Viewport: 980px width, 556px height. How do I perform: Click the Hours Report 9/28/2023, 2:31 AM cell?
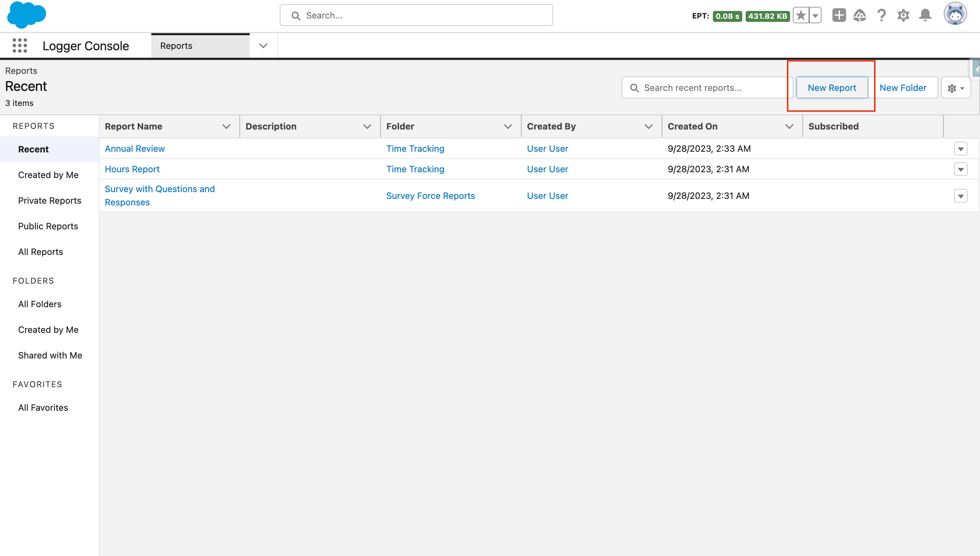708,169
